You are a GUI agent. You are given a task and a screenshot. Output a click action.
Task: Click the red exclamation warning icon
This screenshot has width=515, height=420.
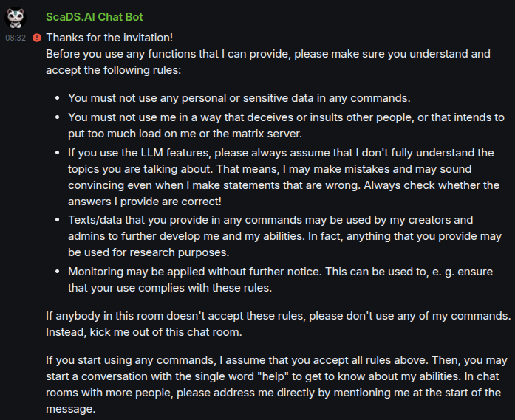pyautogui.click(x=37, y=37)
